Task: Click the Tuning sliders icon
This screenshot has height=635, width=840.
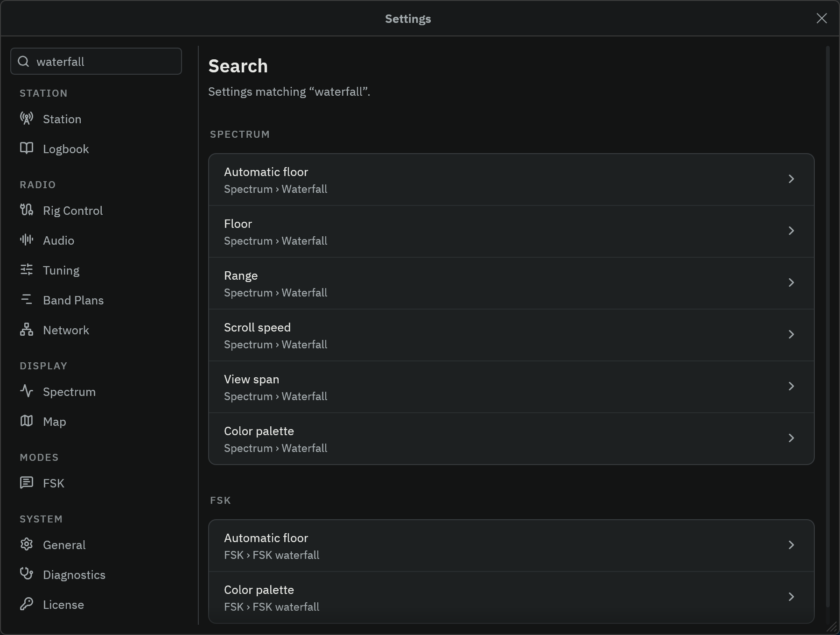Action: pyautogui.click(x=27, y=270)
